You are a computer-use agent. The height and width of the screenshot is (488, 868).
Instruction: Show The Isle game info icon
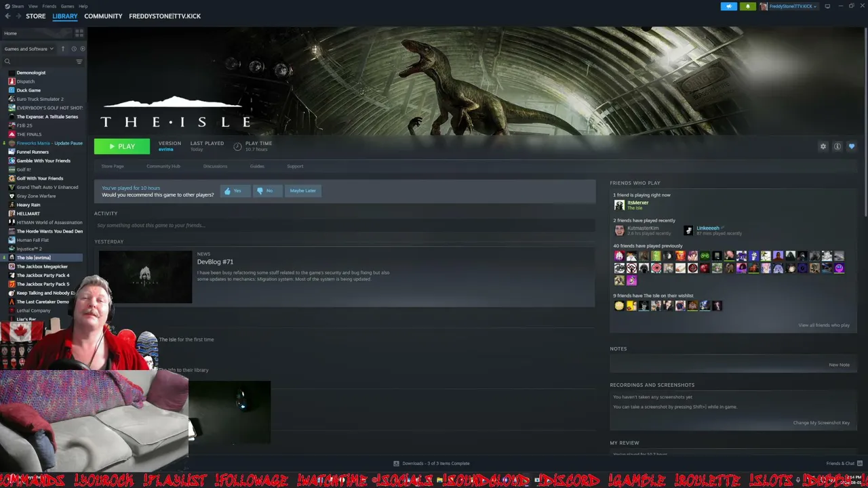837,146
